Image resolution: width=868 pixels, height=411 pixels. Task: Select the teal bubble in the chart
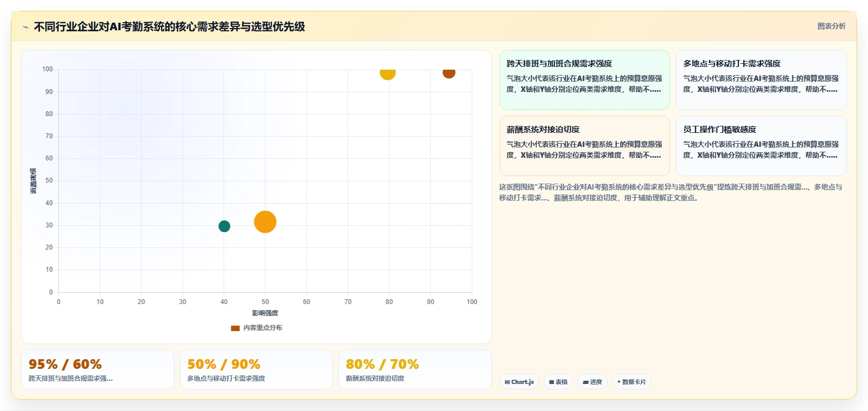point(224,226)
